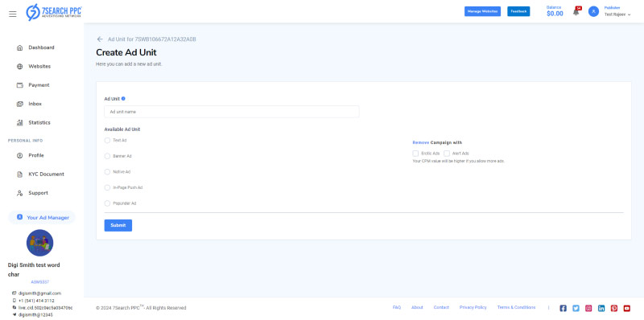
Task: Open the Facebook icon in footer
Action: [563, 308]
